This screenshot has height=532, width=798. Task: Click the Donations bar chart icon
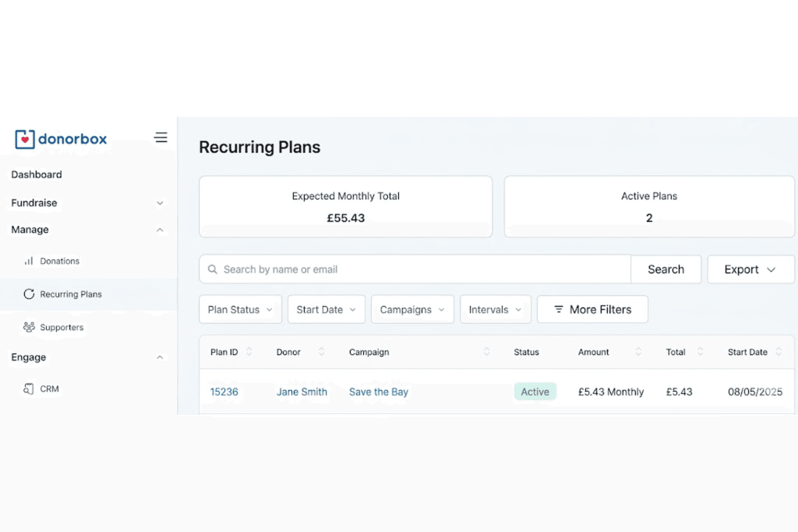coord(29,261)
